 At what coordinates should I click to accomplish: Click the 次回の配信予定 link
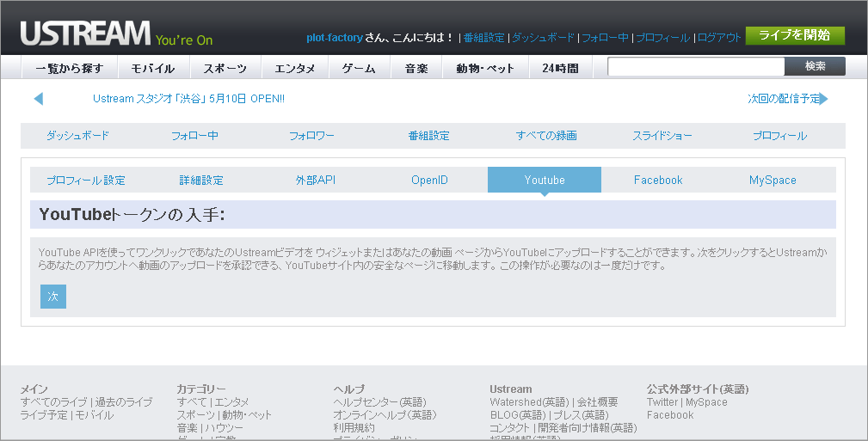pyautogui.click(x=784, y=99)
